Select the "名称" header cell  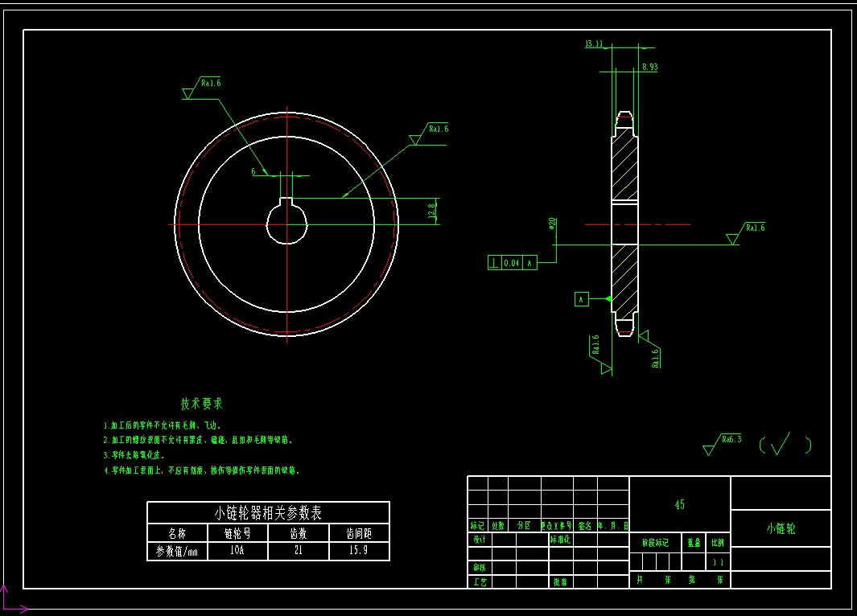point(177,533)
